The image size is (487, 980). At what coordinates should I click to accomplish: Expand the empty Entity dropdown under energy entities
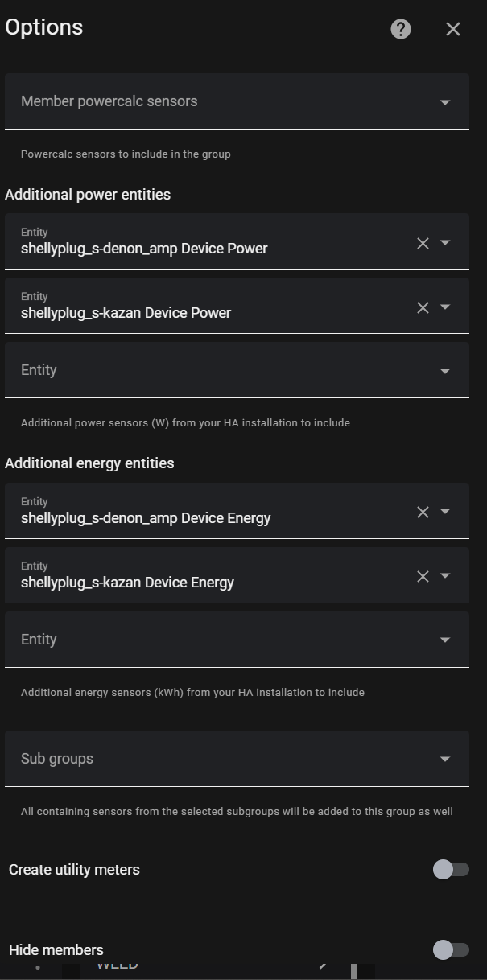444,640
